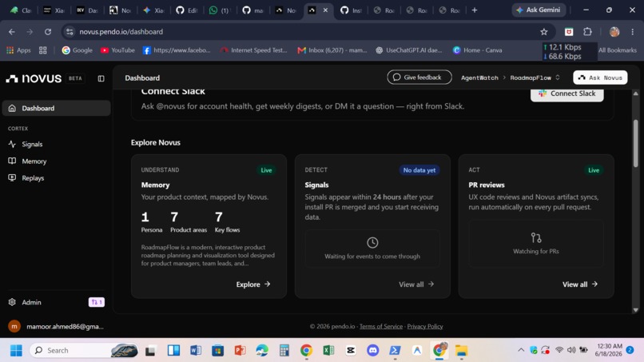This screenshot has width=644, height=362.
Task: Open the mamoor.ahmed86 account menu
Action: tap(56, 326)
